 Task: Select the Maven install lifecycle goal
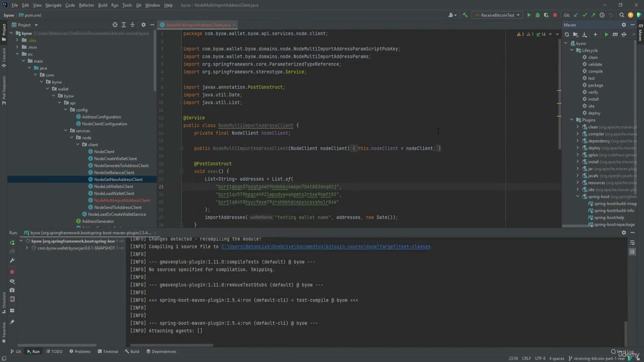[593, 99]
